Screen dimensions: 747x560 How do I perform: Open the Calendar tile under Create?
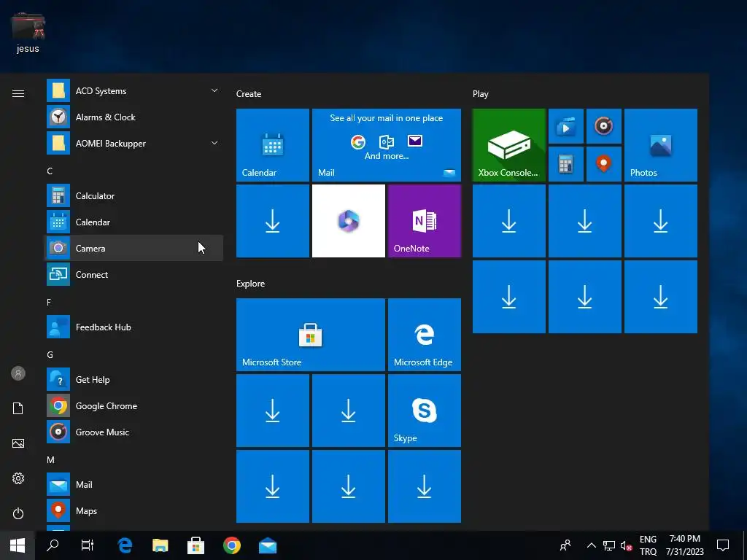tap(273, 145)
